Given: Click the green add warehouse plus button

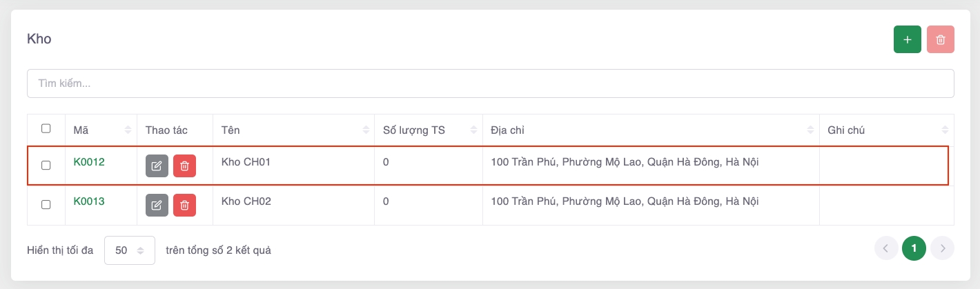Looking at the screenshot, I should (907, 39).
